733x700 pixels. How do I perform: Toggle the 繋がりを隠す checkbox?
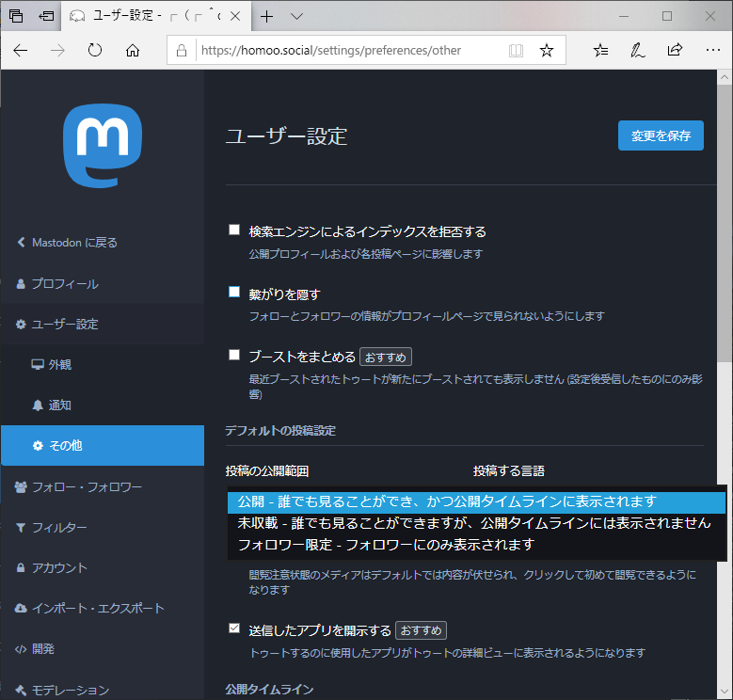[x=234, y=293]
